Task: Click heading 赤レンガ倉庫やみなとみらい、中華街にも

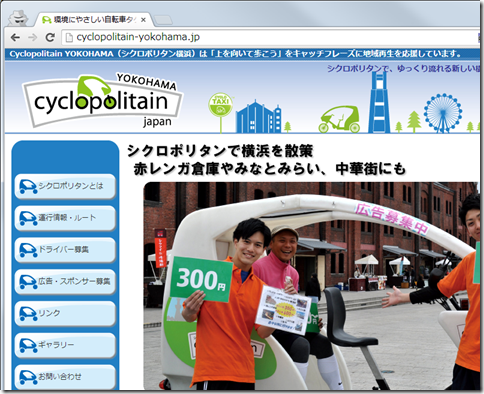Action: 269,169
